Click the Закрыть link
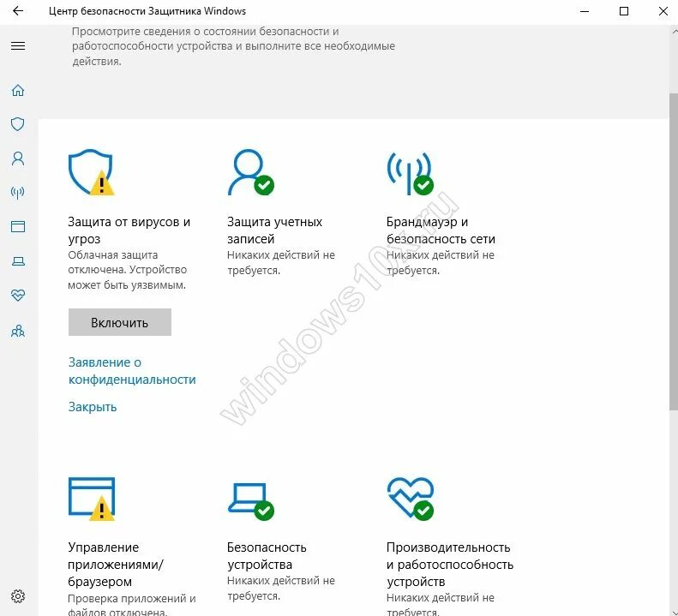 coord(93,407)
